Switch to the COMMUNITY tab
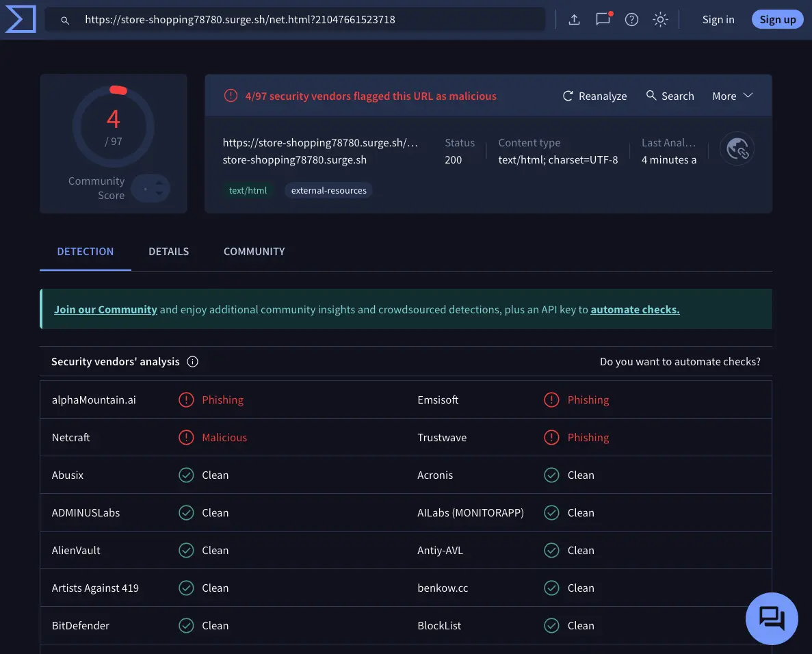The width and height of the screenshot is (812, 654). click(254, 252)
